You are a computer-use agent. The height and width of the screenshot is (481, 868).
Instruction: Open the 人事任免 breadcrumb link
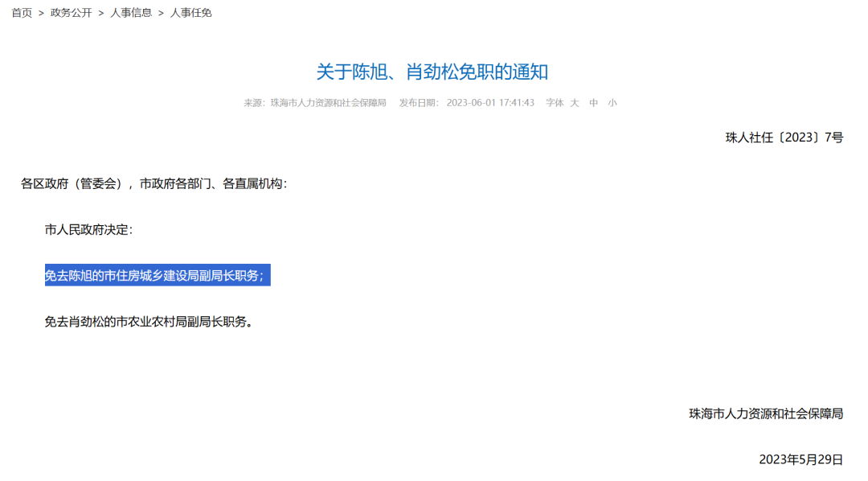coord(191,13)
